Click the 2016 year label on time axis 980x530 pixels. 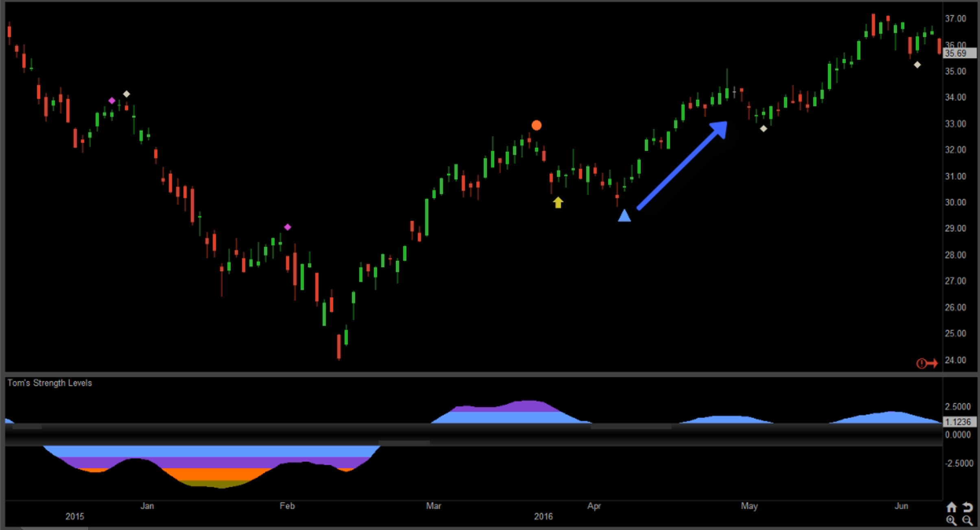coord(543,517)
